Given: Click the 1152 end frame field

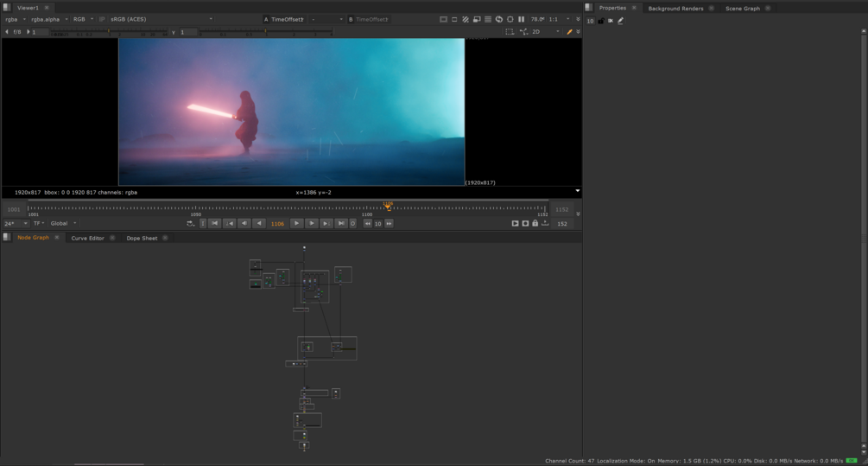Looking at the screenshot, I should tap(562, 209).
